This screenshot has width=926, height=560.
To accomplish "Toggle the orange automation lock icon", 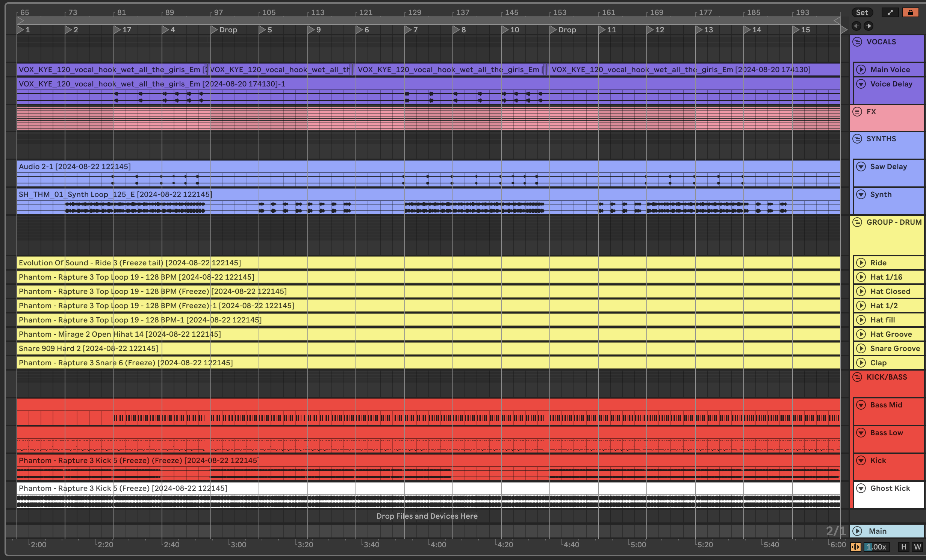I will tap(910, 12).
